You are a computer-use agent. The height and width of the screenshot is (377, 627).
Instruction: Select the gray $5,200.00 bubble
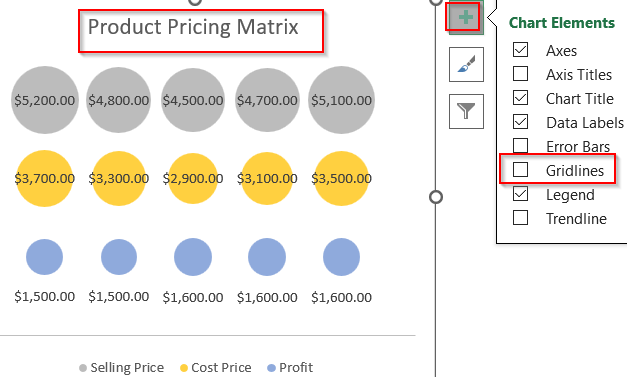point(44,100)
